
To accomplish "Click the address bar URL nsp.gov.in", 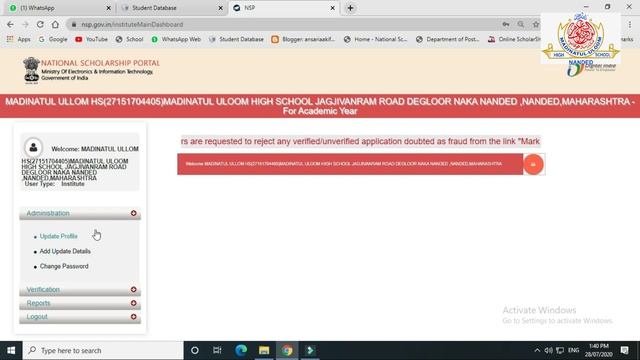I will 132,24.
